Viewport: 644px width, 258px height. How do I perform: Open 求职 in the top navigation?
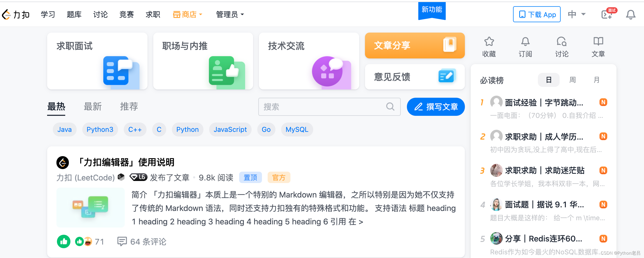coord(153,14)
